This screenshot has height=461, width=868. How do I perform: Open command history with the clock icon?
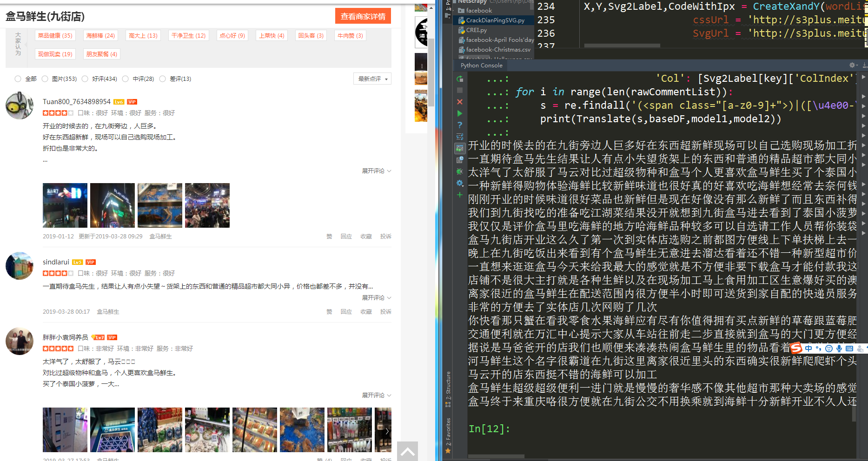tap(459, 160)
